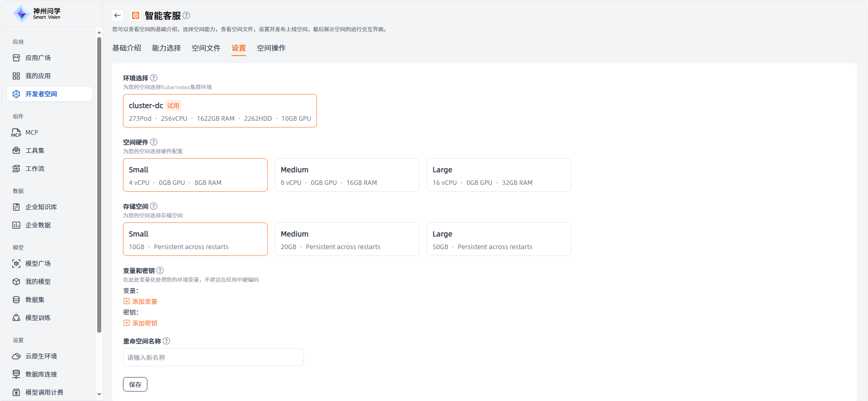Select the Medium 20GB storage option

347,239
